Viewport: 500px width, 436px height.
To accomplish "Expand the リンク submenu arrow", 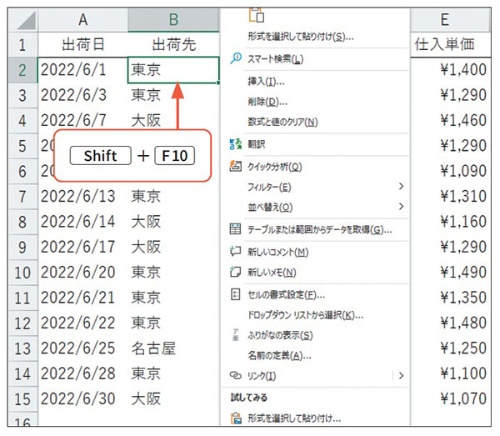I will coord(401,376).
